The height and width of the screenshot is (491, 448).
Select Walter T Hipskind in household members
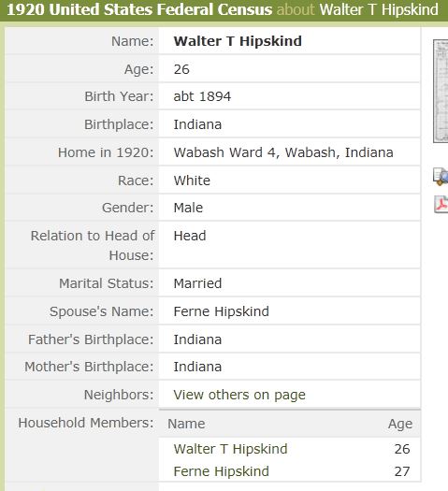tap(230, 449)
